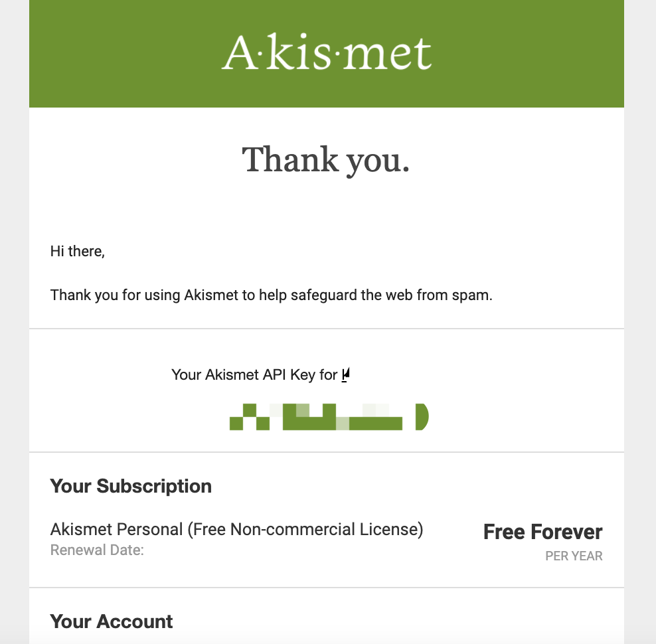Click the 'Thank you.' heading
Image resolution: width=656 pixels, height=644 pixels.
pos(326,160)
